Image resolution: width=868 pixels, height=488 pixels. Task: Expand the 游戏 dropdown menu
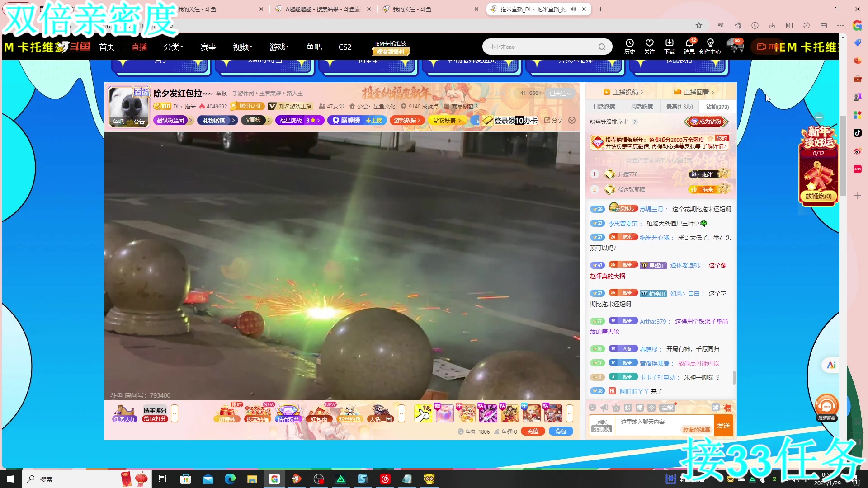pyautogui.click(x=279, y=47)
